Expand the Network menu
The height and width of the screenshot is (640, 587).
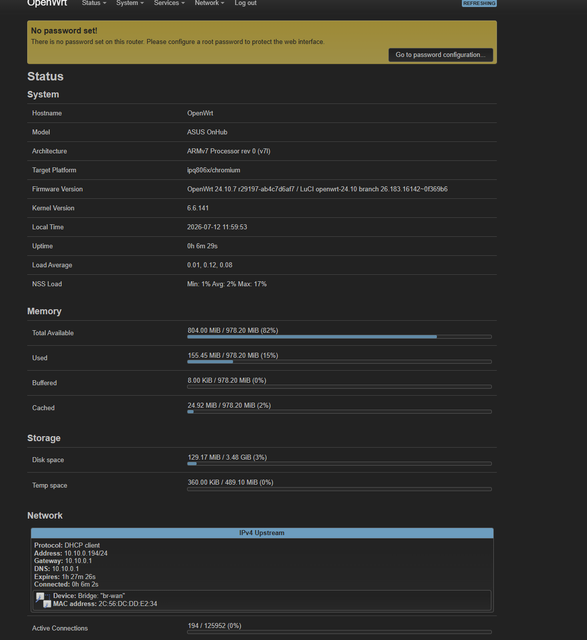(x=209, y=3)
